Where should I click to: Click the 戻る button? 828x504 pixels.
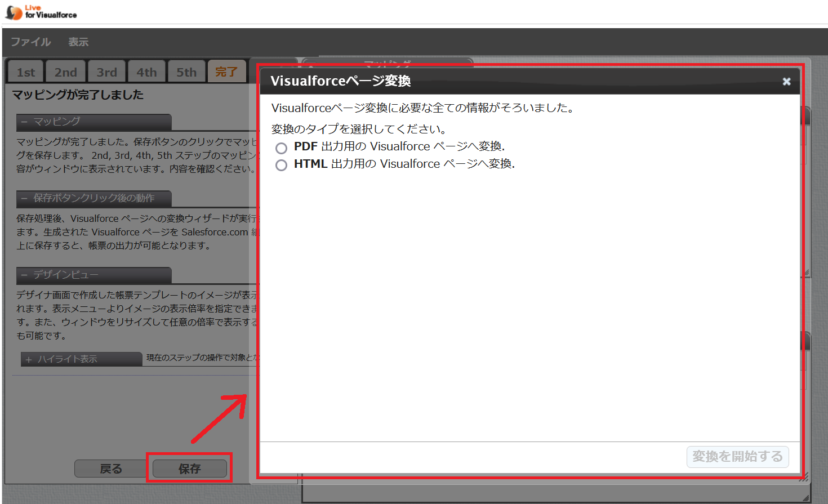pyautogui.click(x=111, y=469)
